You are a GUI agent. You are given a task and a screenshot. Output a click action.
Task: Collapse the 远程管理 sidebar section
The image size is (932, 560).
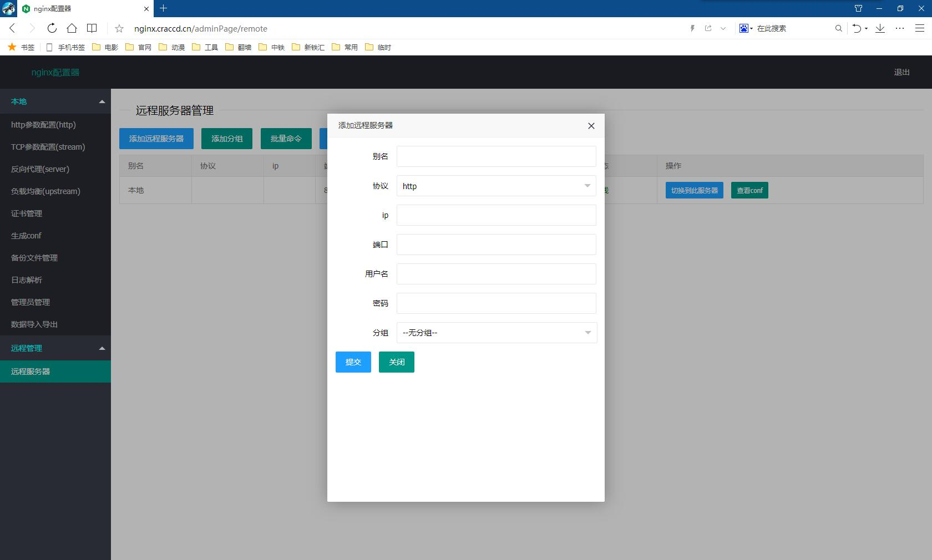click(102, 348)
